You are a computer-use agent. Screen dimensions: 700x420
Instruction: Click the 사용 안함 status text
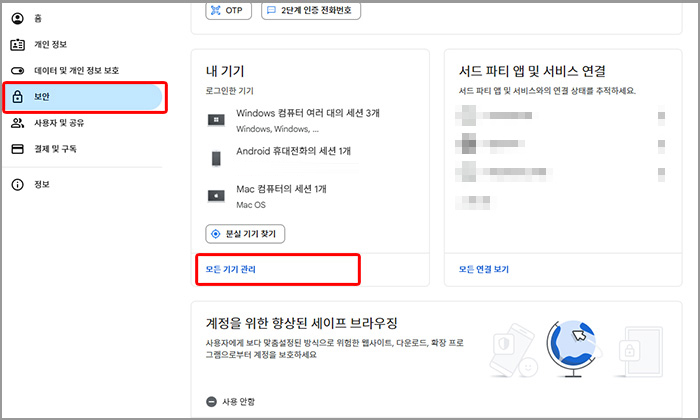[x=238, y=402]
